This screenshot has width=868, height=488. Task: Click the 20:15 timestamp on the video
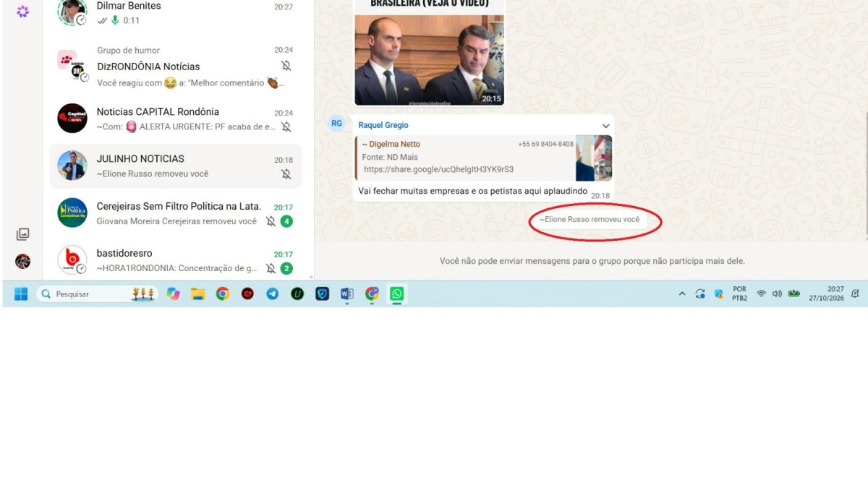click(x=492, y=98)
